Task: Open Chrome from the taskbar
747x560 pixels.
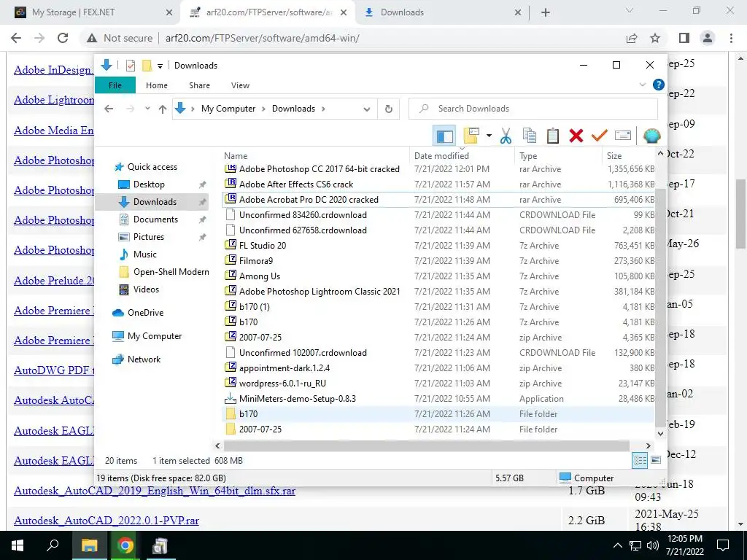Action: pyautogui.click(x=125, y=545)
